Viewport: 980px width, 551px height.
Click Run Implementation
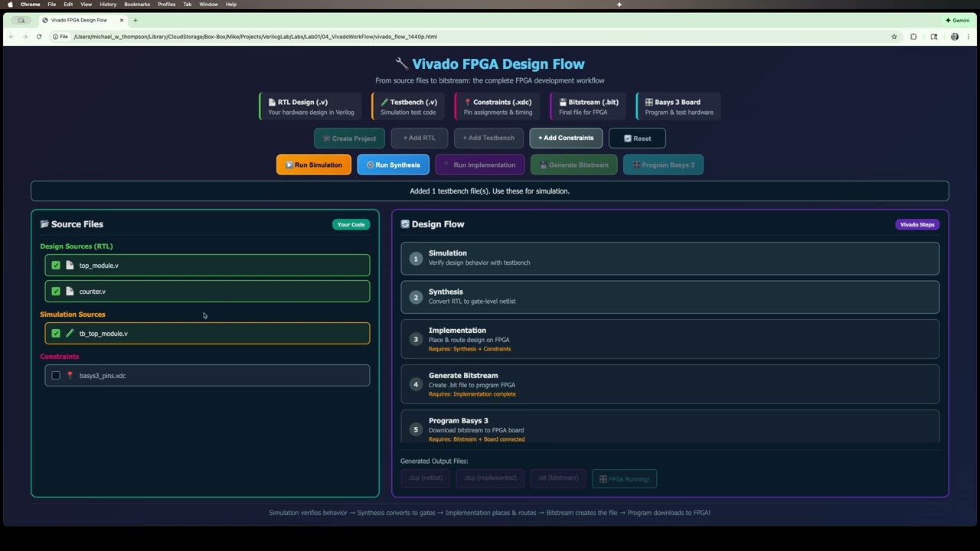click(479, 165)
